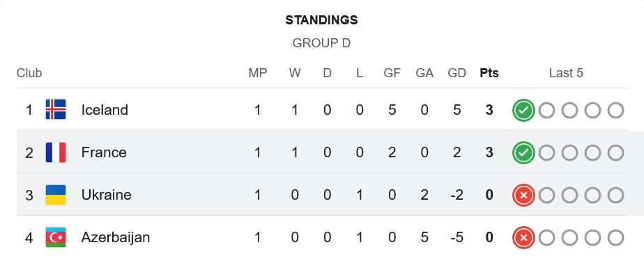The height and width of the screenshot is (270, 644).
Task: Click France's green win checkmark icon
Action: (523, 152)
